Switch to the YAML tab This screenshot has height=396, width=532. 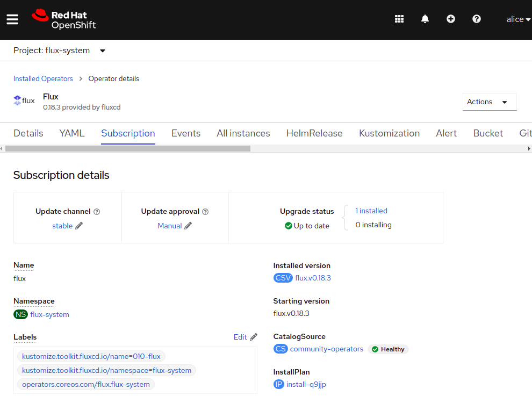click(72, 133)
